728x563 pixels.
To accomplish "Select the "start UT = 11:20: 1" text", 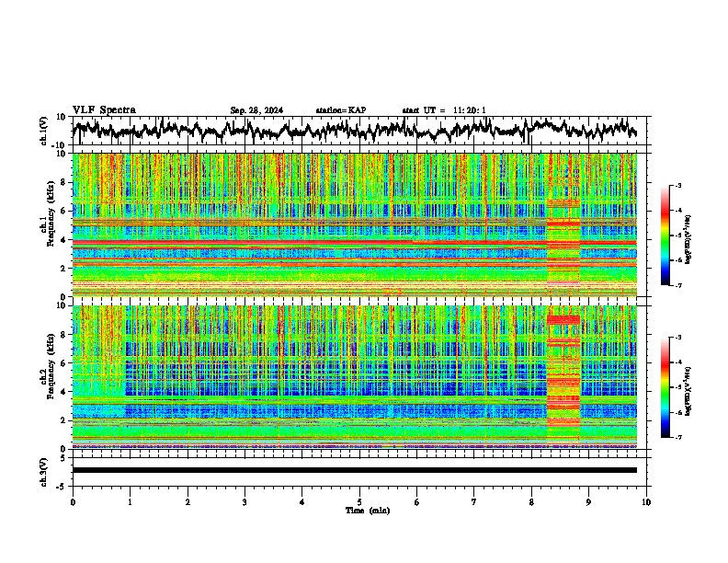I will [444, 110].
